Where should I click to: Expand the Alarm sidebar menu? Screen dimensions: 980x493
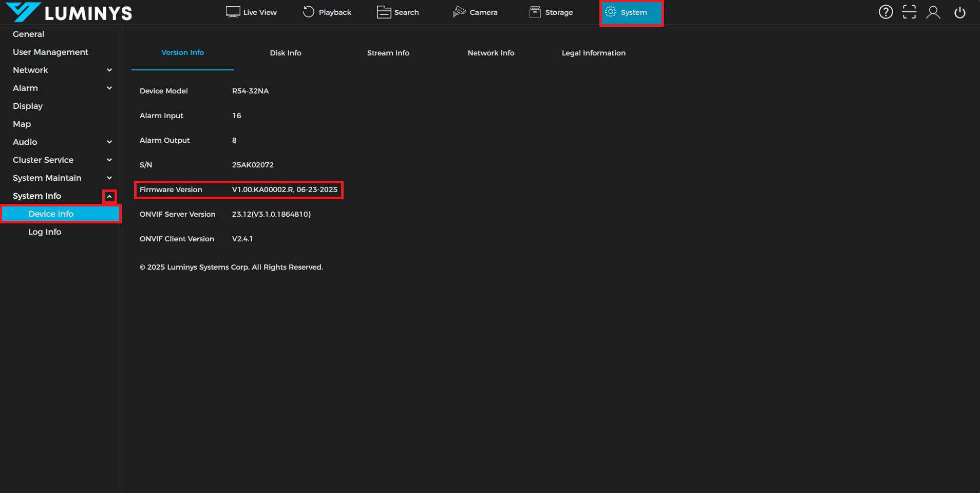tap(109, 88)
